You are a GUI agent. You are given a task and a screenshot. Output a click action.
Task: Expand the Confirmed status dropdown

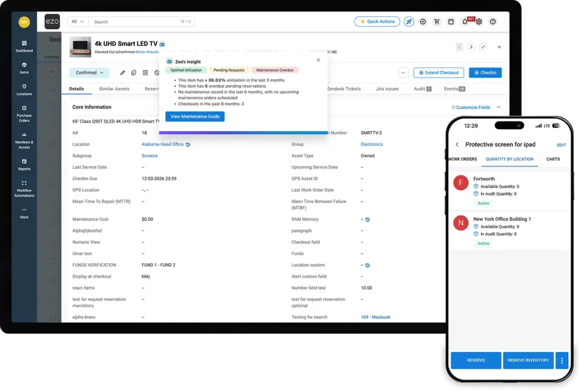(89, 73)
